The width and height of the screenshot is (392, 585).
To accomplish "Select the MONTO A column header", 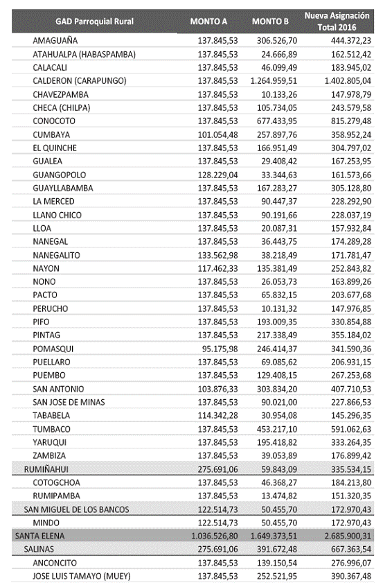I will tap(208, 21).
